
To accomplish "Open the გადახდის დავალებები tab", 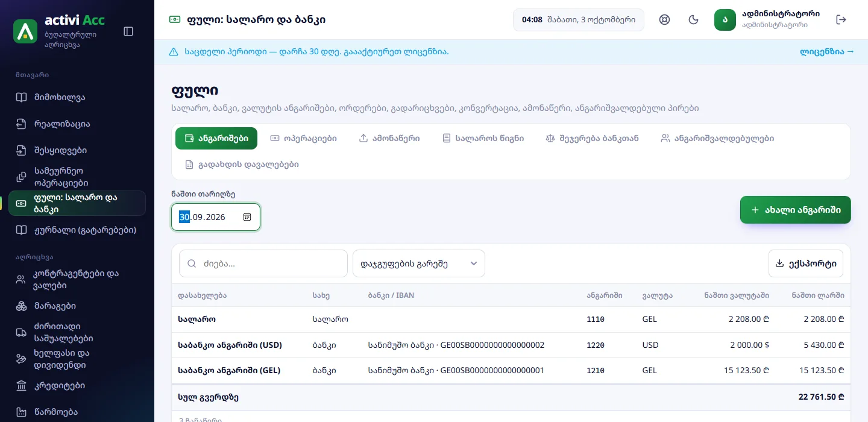I will 242,164.
